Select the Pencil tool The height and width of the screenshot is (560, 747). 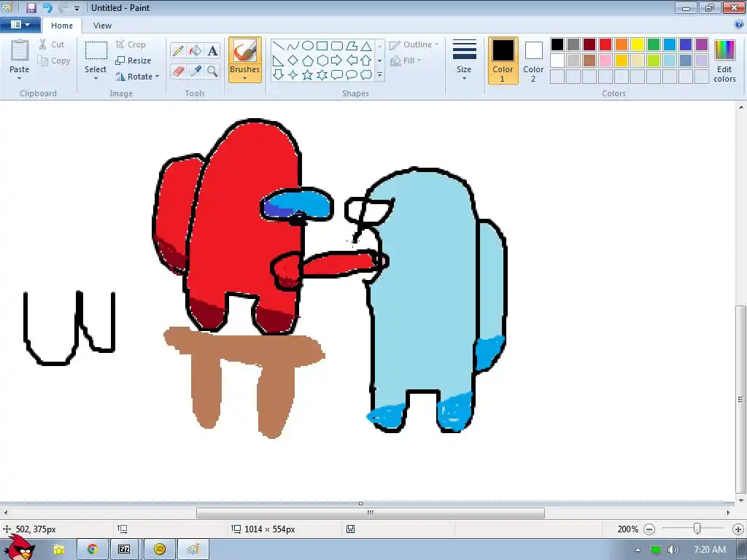point(178,50)
